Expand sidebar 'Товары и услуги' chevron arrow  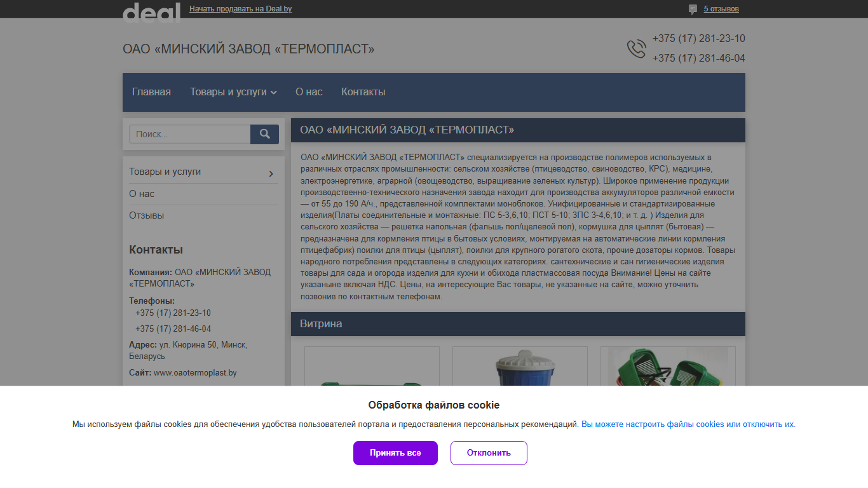pyautogui.click(x=271, y=173)
